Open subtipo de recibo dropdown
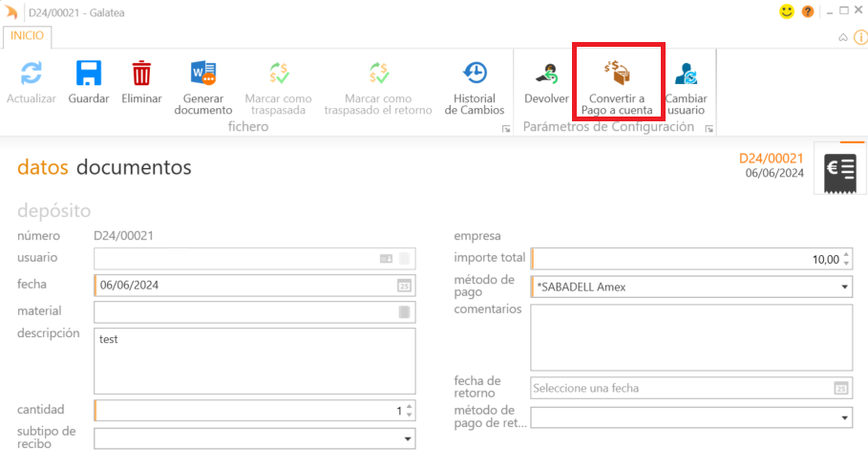The image size is (868, 469). pyautogui.click(x=408, y=438)
